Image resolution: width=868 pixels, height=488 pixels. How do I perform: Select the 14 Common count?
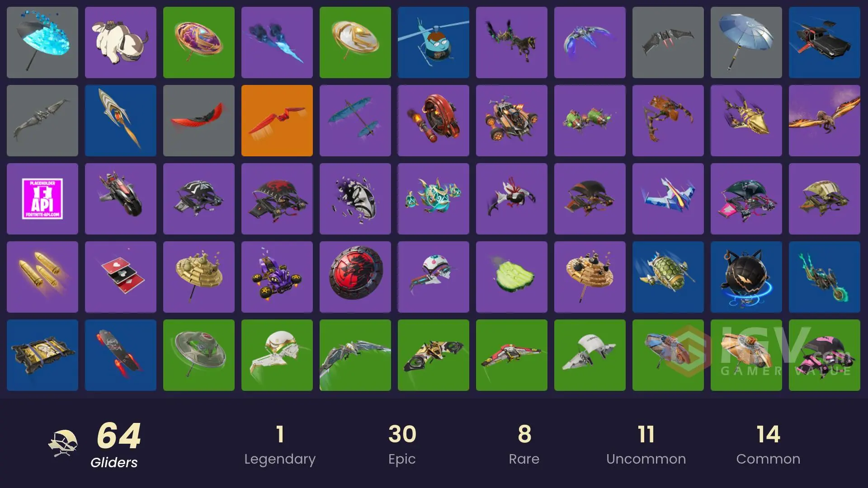(768, 445)
